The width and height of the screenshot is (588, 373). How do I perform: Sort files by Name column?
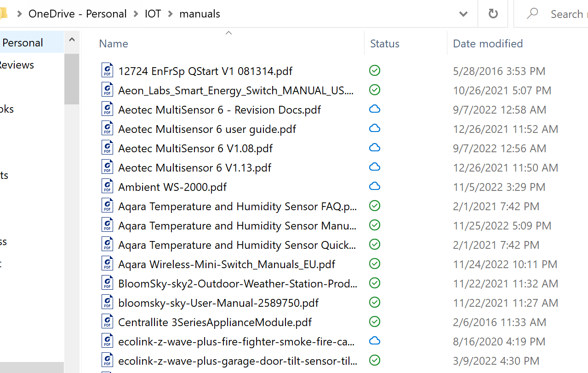click(x=114, y=44)
